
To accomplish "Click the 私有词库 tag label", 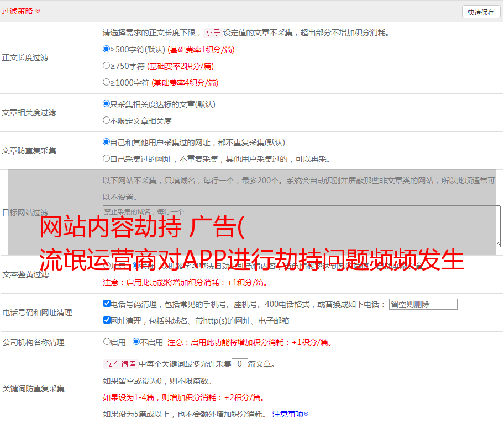I will [119, 364].
